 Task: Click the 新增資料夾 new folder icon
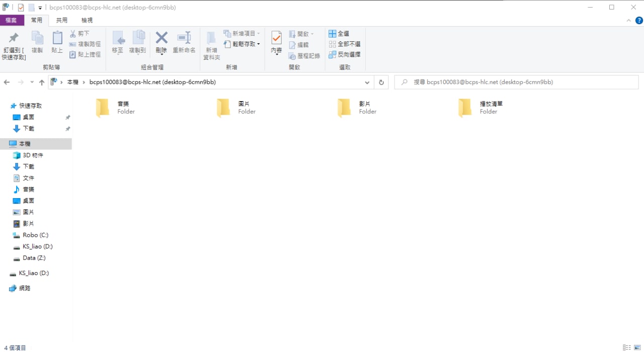tap(211, 38)
